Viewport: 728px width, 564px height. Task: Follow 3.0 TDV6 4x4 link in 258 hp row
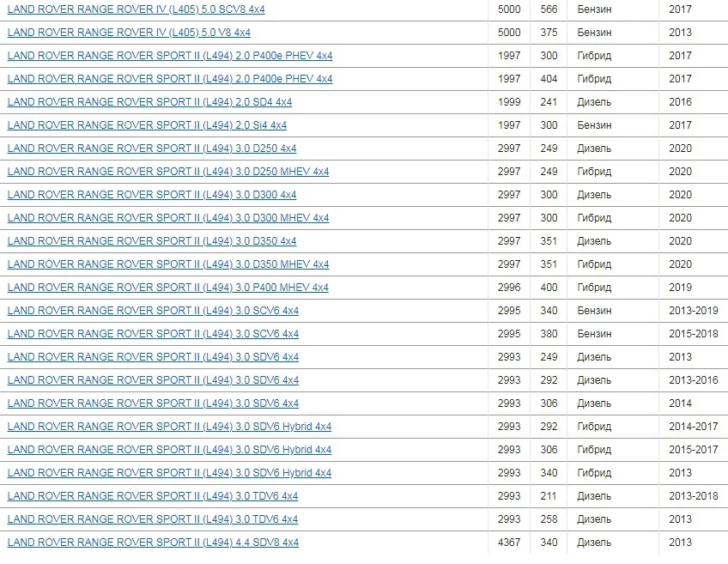pos(153,520)
